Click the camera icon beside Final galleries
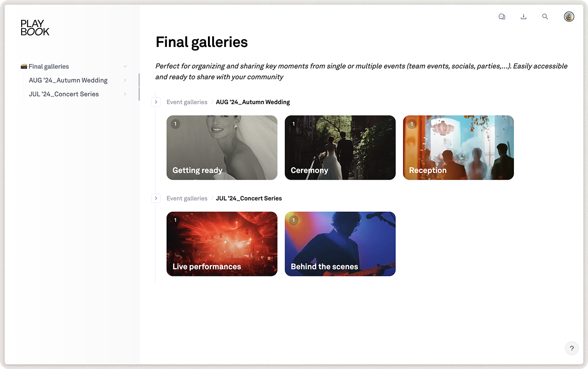This screenshot has width=588, height=369. tap(23, 66)
